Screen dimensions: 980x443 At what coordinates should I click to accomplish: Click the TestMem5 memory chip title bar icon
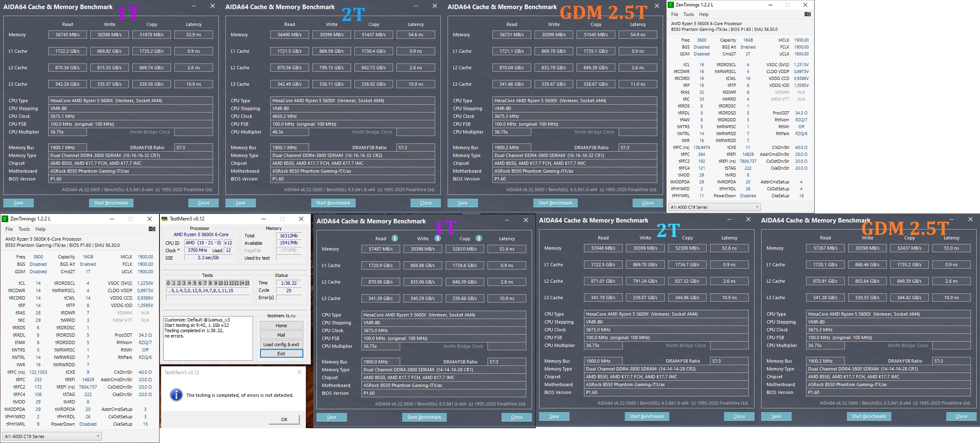coord(164,219)
